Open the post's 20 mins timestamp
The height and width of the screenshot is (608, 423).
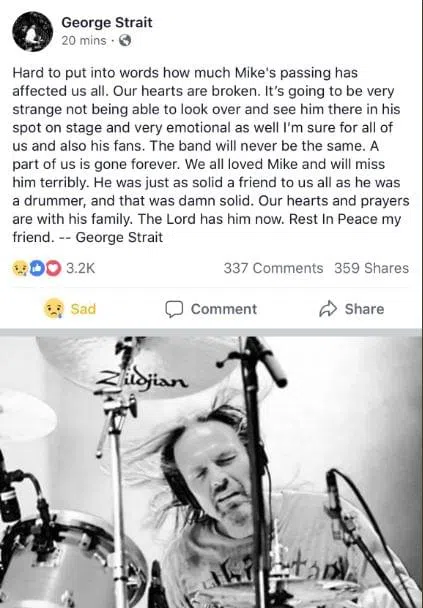tap(84, 40)
